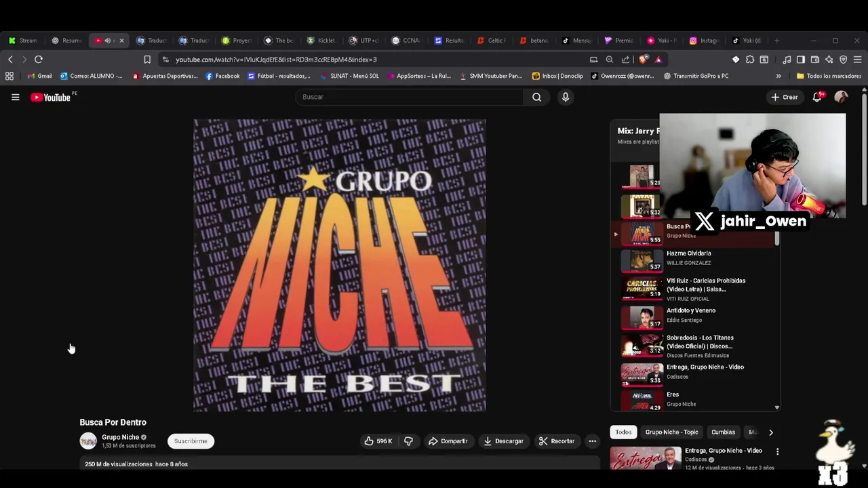Switch to the CCNA tab
Viewport: 868px width, 488px height.
[x=406, y=41]
